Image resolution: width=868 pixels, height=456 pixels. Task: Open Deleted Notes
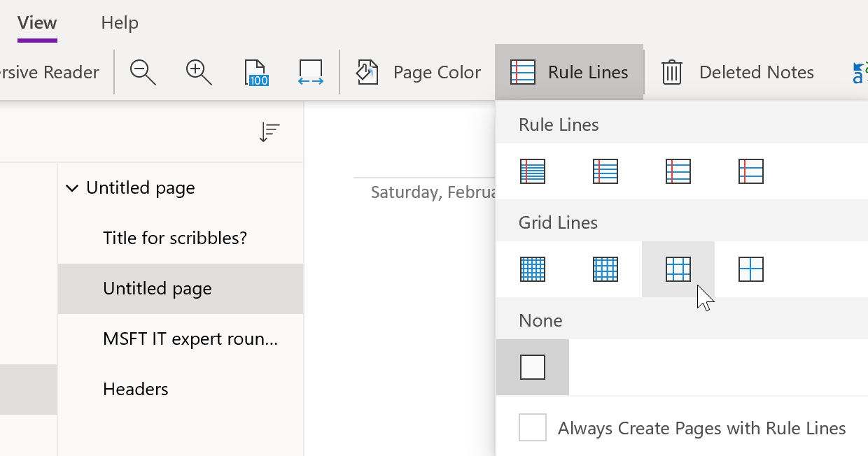[737, 72]
